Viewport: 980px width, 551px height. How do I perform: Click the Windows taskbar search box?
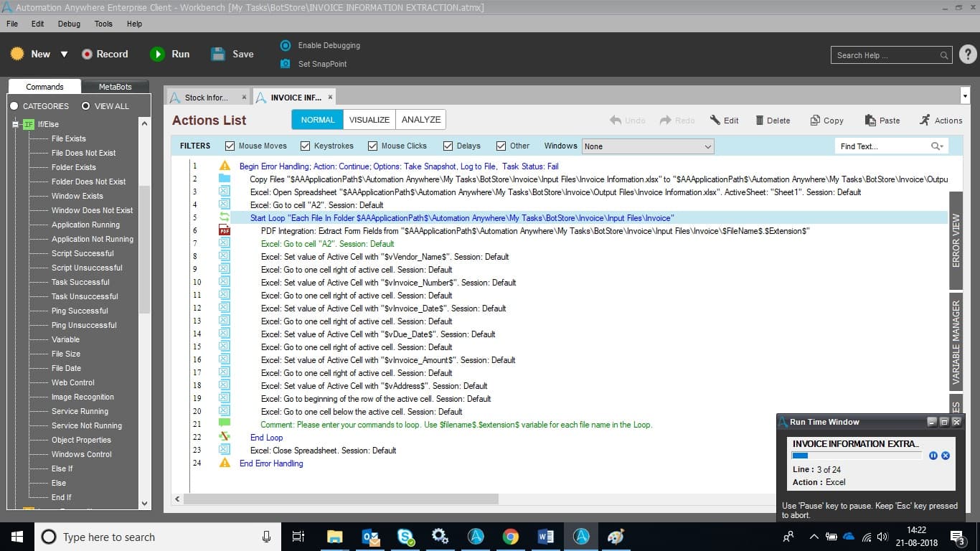pos(157,537)
